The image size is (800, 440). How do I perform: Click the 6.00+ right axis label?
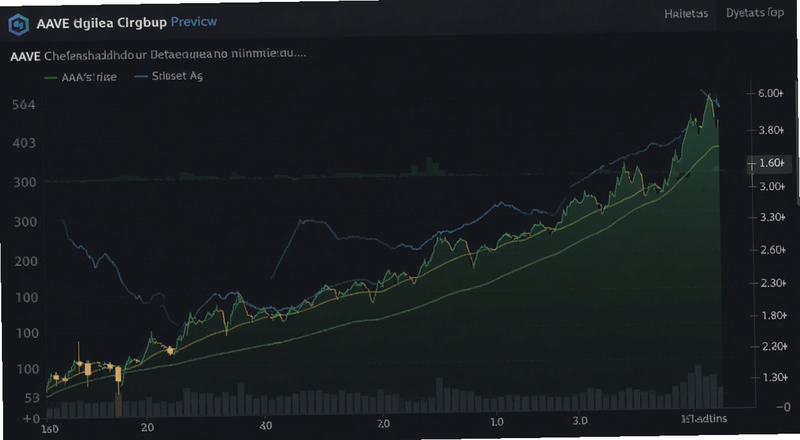tap(770, 93)
